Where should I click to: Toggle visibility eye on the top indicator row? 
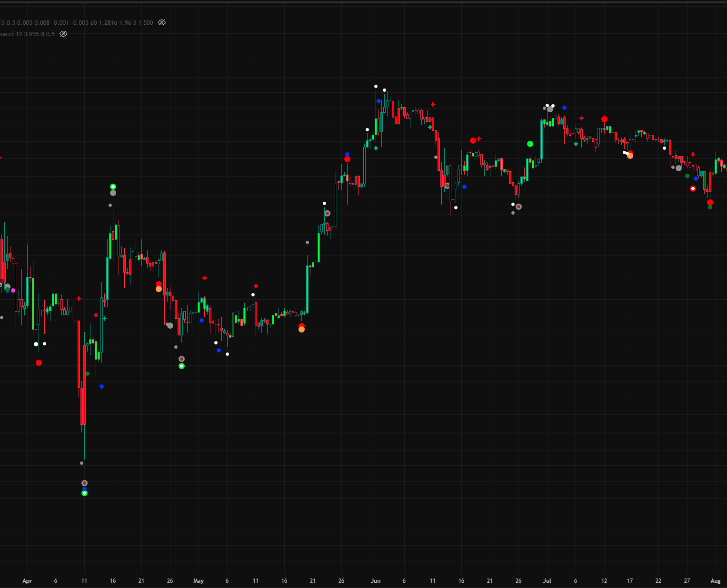click(162, 22)
